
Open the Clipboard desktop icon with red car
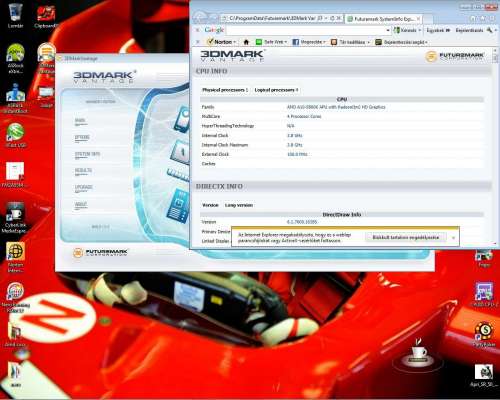(46, 16)
